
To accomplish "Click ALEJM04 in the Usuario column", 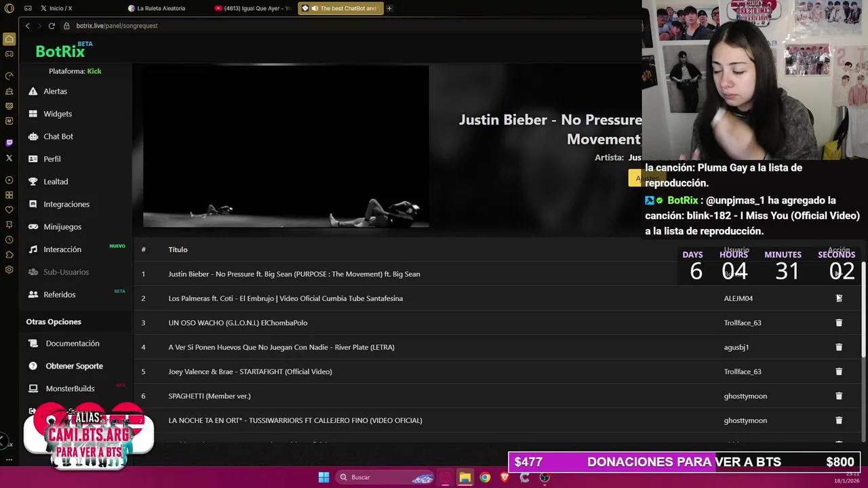I will [738, 298].
